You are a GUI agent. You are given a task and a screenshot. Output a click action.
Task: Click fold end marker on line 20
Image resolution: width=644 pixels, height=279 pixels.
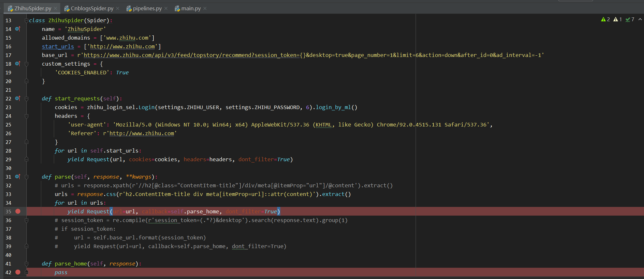tap(26, 81)
